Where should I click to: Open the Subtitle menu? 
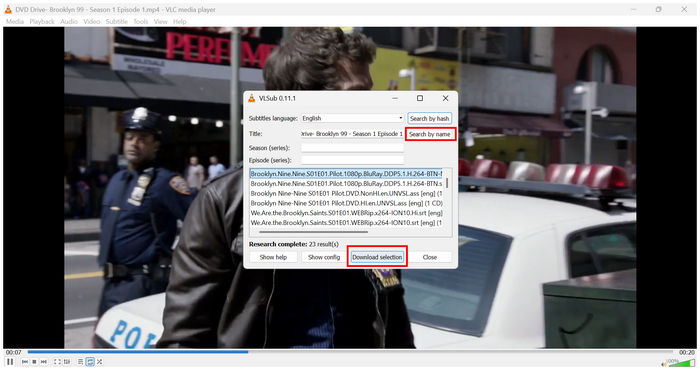click(117, 21)
